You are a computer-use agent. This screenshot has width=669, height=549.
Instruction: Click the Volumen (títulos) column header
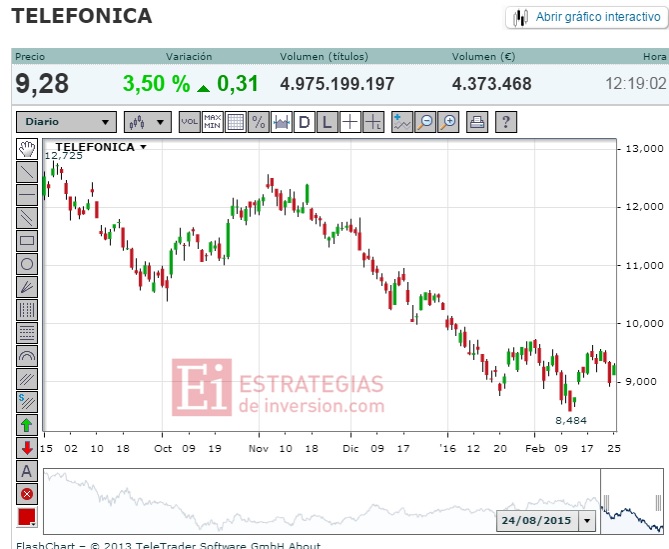click(x=324, y=56)
